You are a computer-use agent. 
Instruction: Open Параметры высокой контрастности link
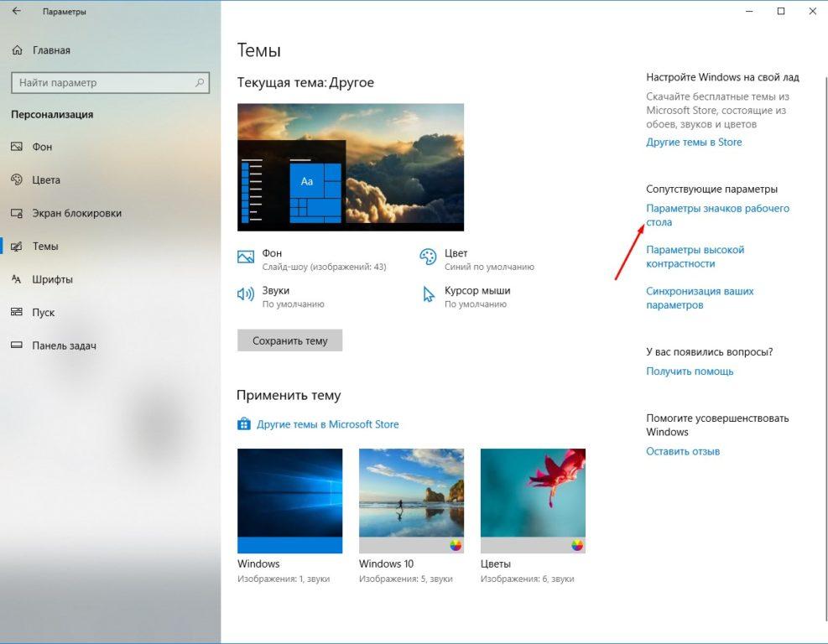[x=695, y=257]
